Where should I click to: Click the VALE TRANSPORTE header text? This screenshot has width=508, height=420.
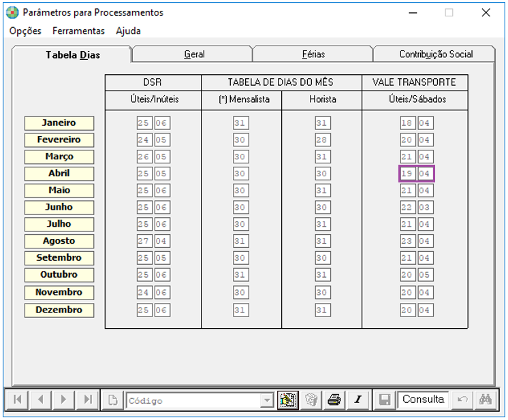click(414, 82)
